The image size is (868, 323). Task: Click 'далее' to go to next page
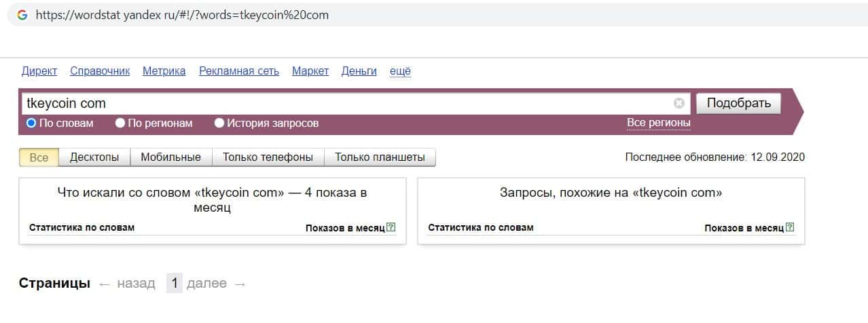206,283
